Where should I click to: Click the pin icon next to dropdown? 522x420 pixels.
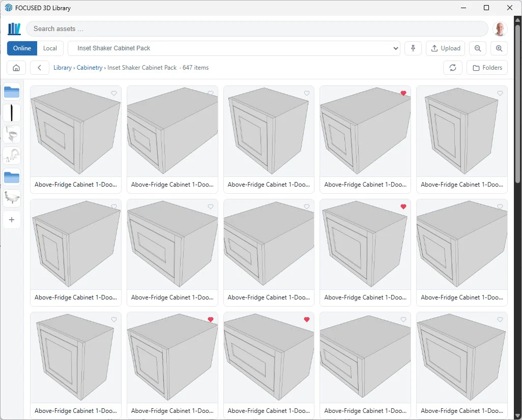[413, 48]
